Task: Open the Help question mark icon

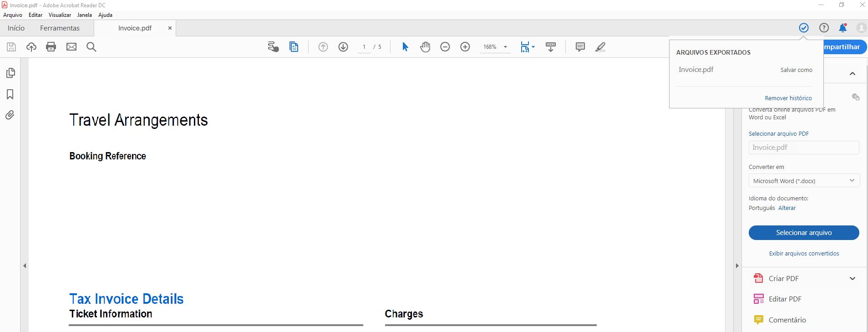Action: pos(824,28)
